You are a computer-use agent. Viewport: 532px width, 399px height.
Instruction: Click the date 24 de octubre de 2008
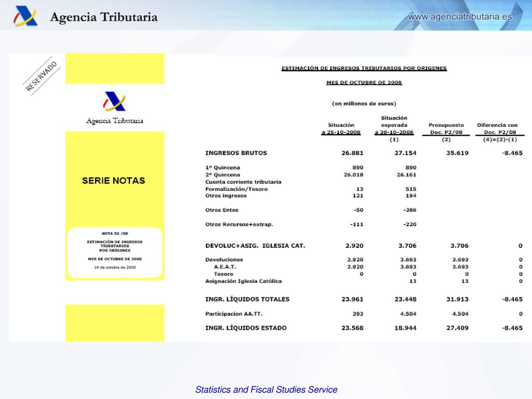pyautogui.click(x=115, y=268)
